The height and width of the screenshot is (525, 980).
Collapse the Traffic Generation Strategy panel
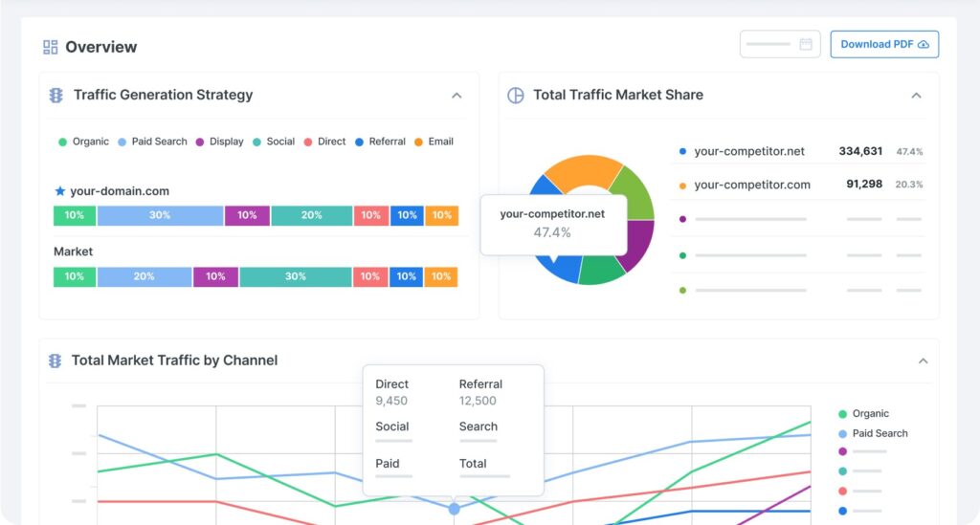[457, 96]
